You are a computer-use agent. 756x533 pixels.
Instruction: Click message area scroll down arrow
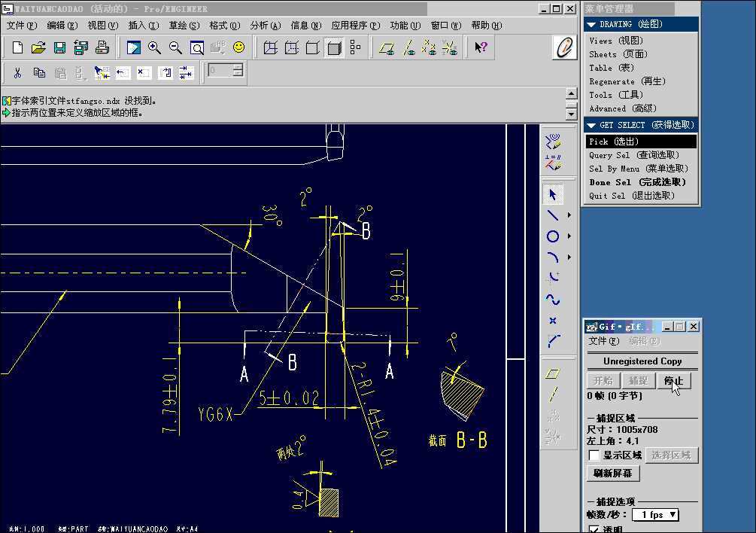pos(572,114)
